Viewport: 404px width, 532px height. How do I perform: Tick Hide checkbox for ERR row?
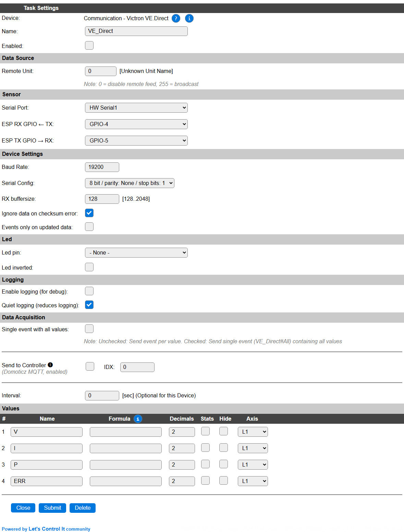click(x=224, y=480)
